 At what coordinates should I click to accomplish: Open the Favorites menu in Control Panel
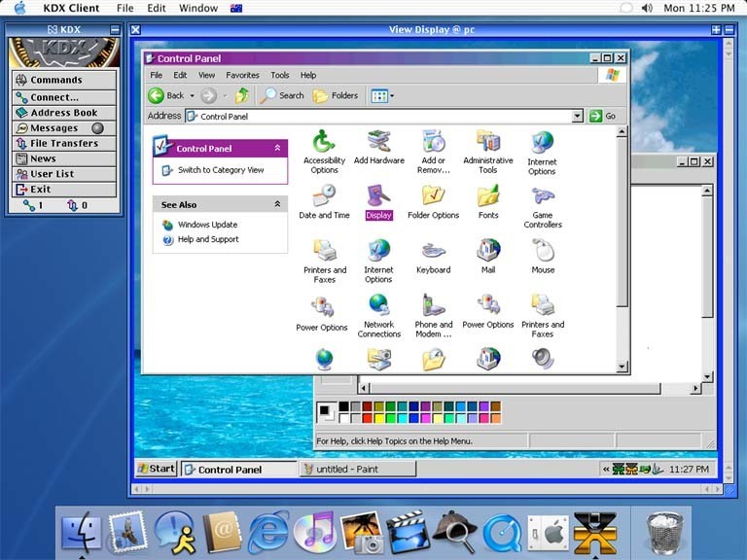point(242,75)
